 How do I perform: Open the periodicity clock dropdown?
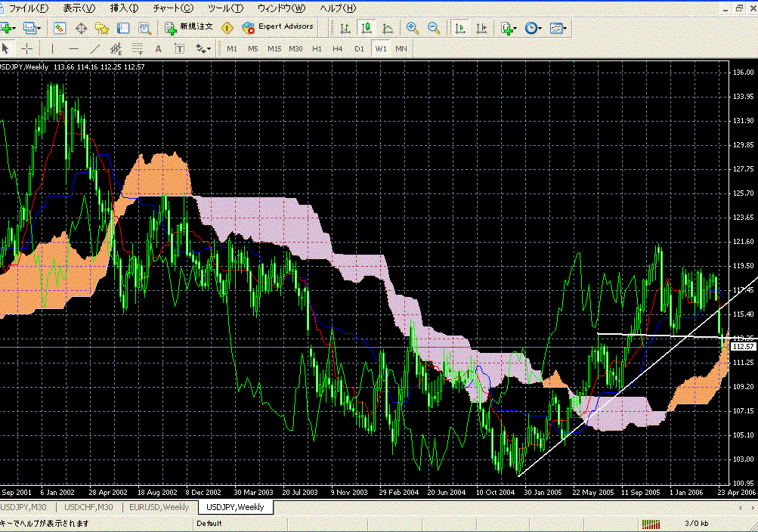tap(534, 28)
